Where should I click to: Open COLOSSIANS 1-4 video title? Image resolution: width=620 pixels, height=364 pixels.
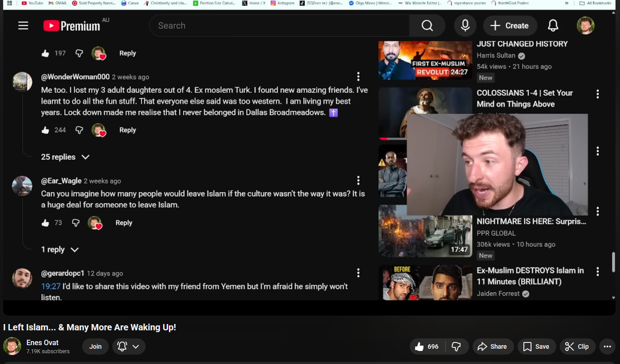[x=525, y=98]
